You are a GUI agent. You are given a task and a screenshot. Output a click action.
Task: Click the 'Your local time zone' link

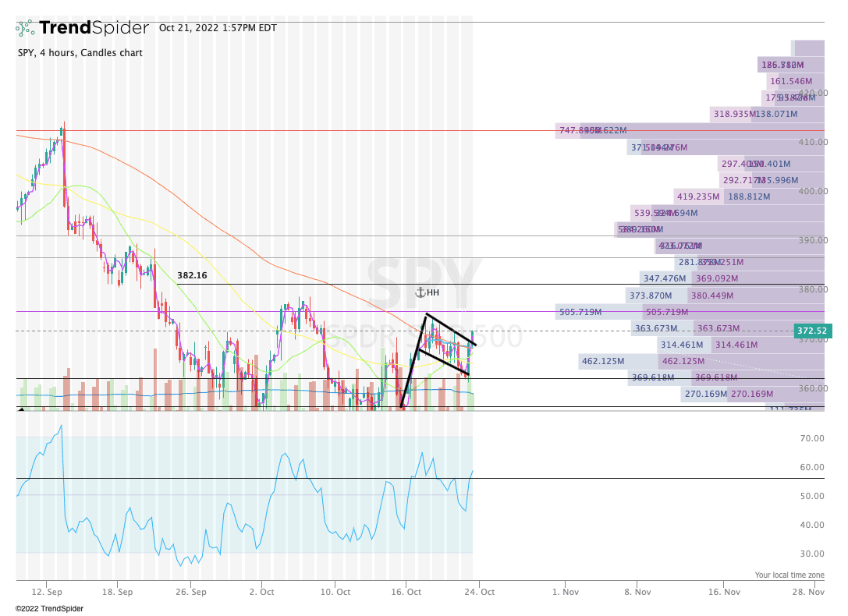point(789,575)
